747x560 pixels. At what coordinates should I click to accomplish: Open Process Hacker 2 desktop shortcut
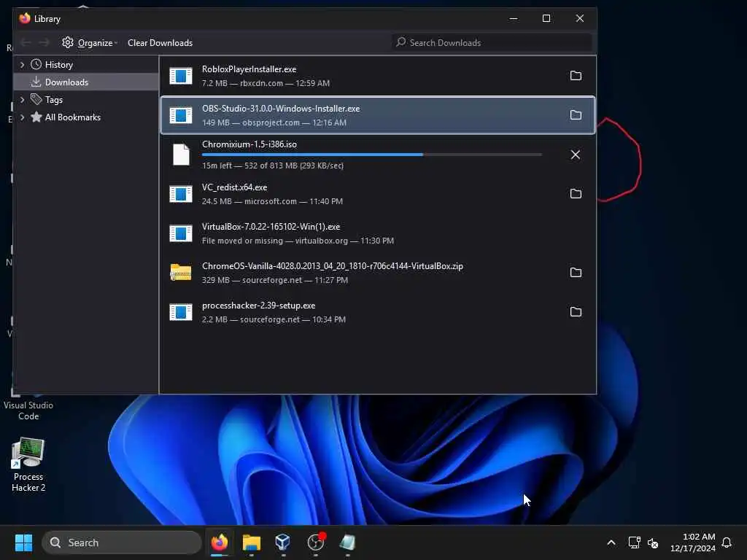point(28,464)
